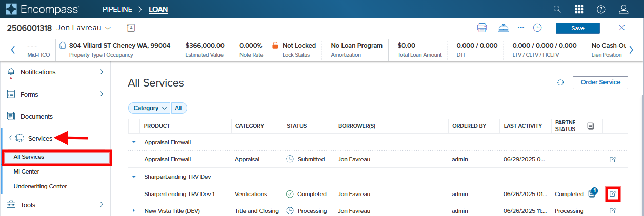The width and height of the screenshot is (644, 216).
Task: Open SharperLending TRV Dev 1 external link
Action: tap(612, 194)
